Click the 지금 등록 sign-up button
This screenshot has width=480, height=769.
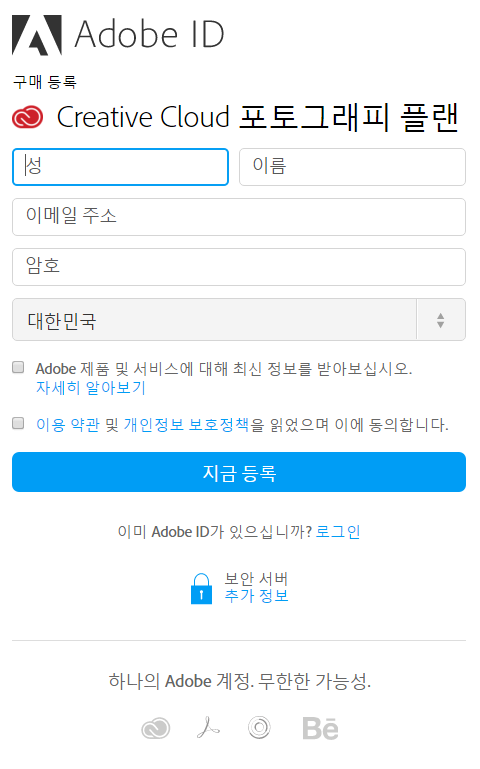click(239, 472)
